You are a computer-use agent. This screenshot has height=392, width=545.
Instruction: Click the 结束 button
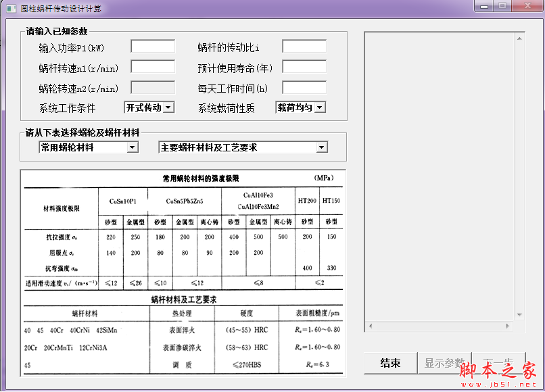(389, 363)
